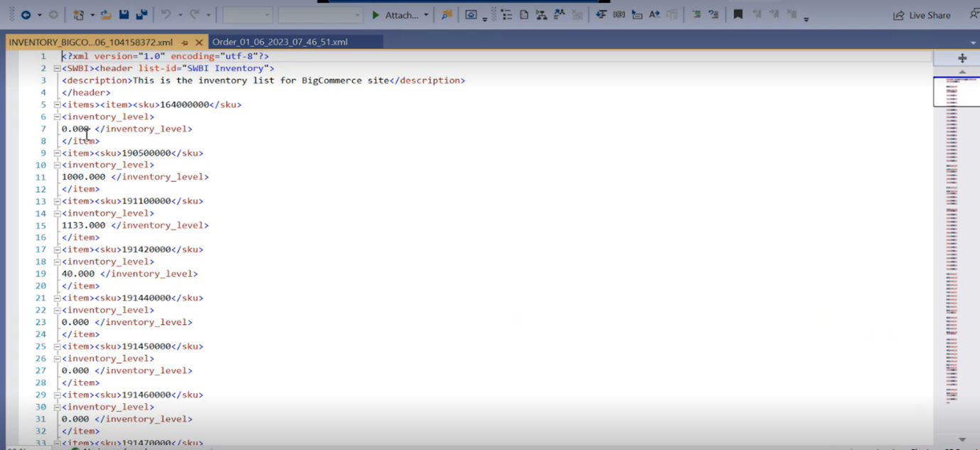Screen dimensions: 980x450
Task: Open the Attach button dropdown arrow
Action: (x=426, y=15)
